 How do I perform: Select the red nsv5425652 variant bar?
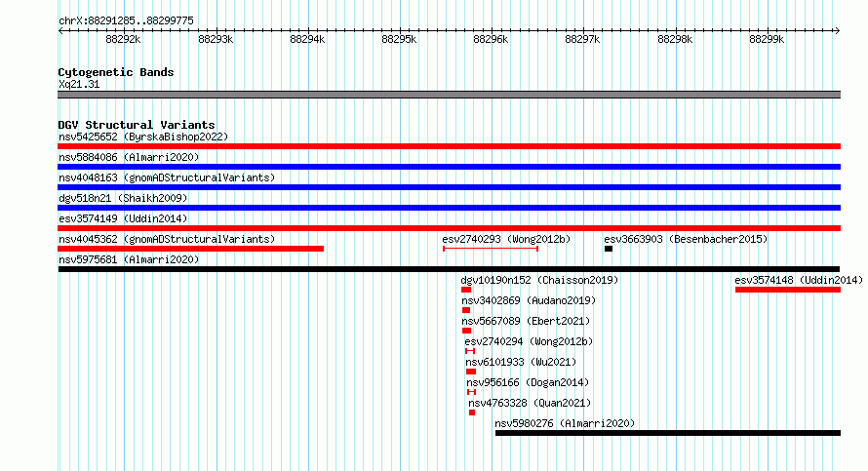click(449, 146)
